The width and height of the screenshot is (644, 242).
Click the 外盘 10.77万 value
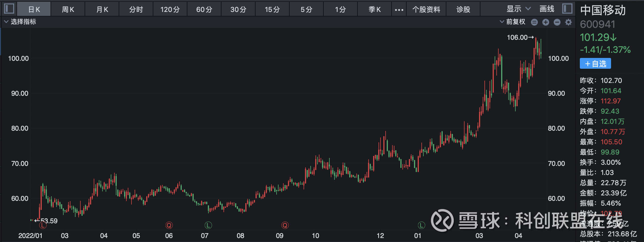[x=613, y=132]
